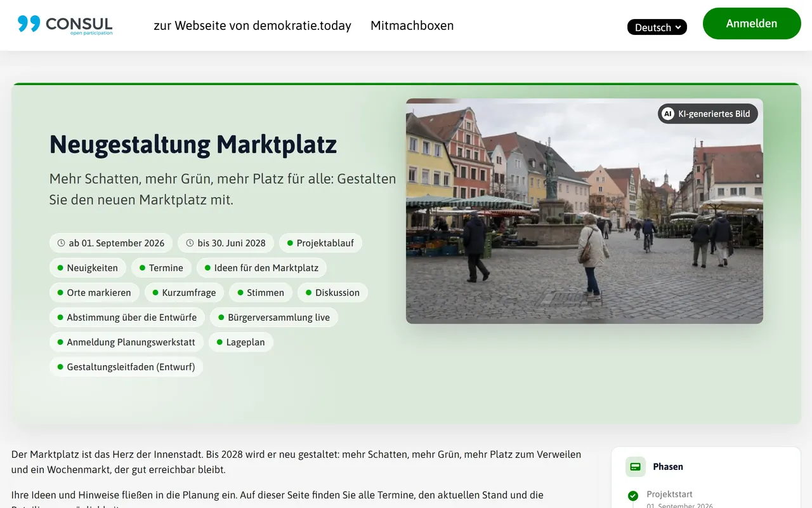Click the 'ab 01. September 2026' date chip
This screenshot has width=812, height=508.
(111, 243)
